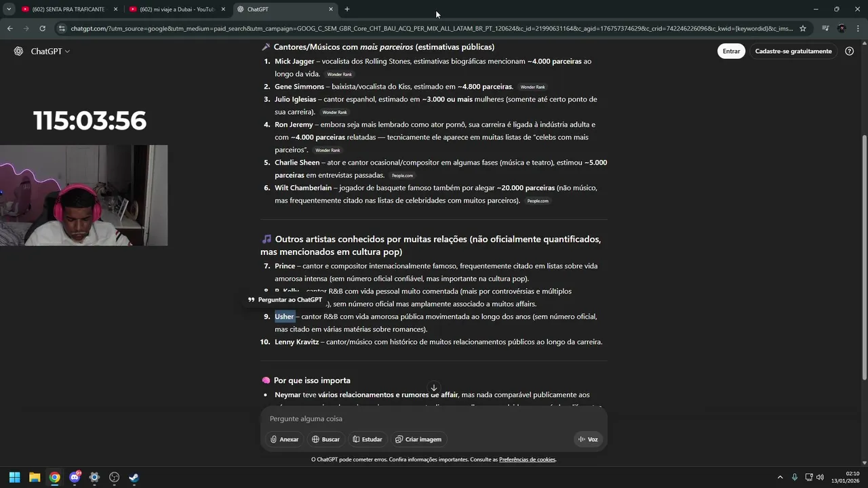
Task: Click the streamer webcam overlay
Action: click(83, 195)
